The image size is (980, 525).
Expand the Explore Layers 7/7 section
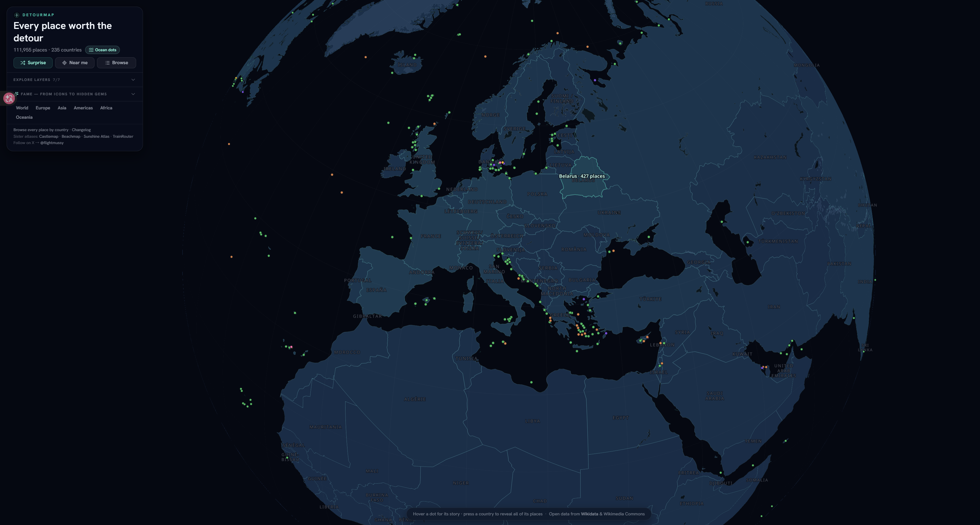75,80
